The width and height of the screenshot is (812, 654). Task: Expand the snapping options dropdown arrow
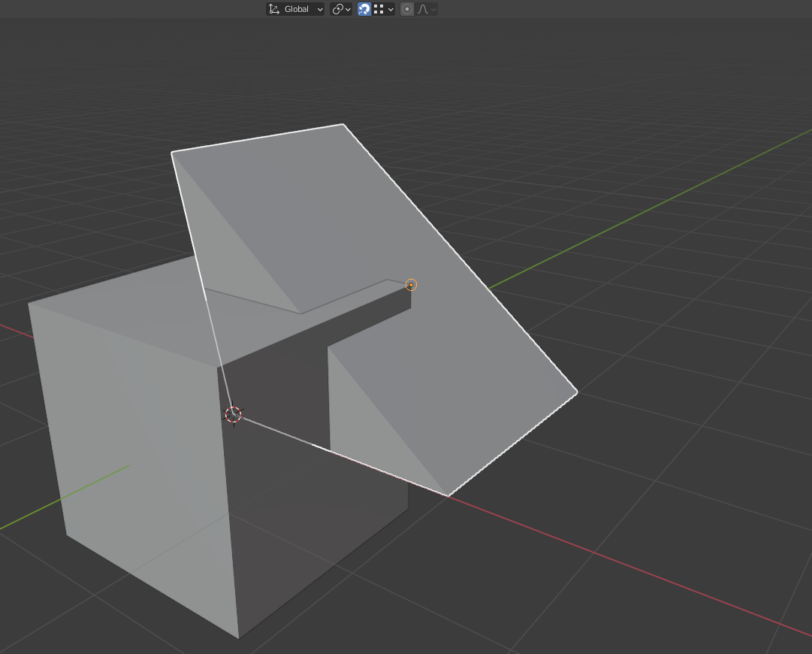(x=391, y=9)
